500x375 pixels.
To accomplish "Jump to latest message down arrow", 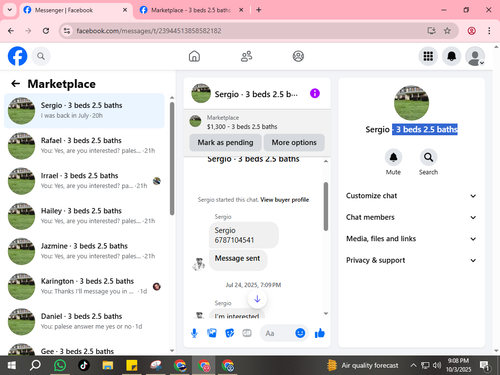I will coord(257,299).
